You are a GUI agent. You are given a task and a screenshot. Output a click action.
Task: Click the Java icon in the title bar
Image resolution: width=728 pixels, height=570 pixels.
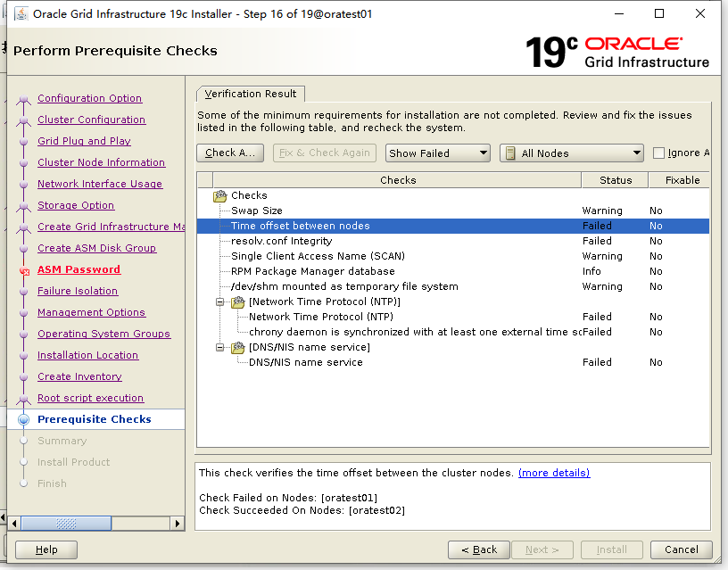point(21,12)
